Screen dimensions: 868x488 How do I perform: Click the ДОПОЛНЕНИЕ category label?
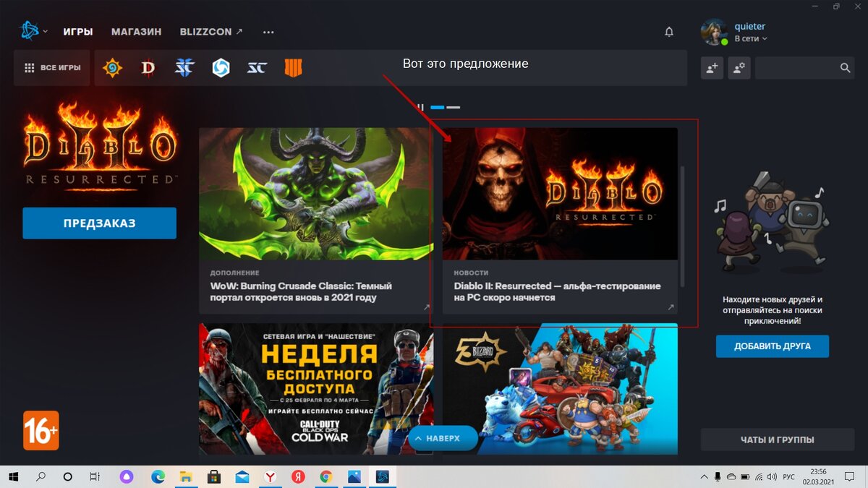pos(235,273)
